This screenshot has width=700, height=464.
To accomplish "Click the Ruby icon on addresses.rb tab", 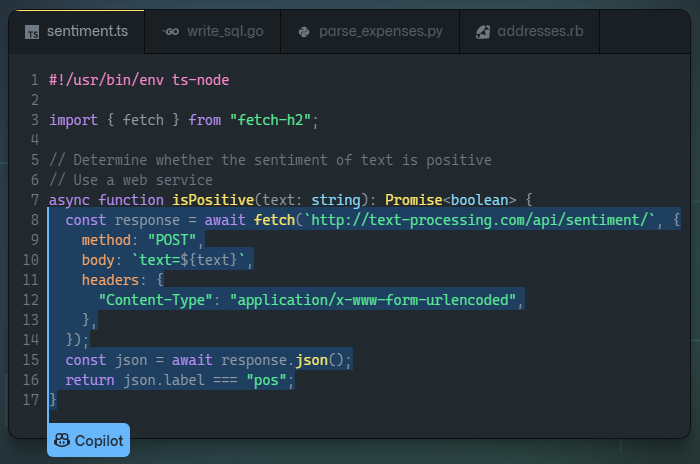I will point(483,32).
